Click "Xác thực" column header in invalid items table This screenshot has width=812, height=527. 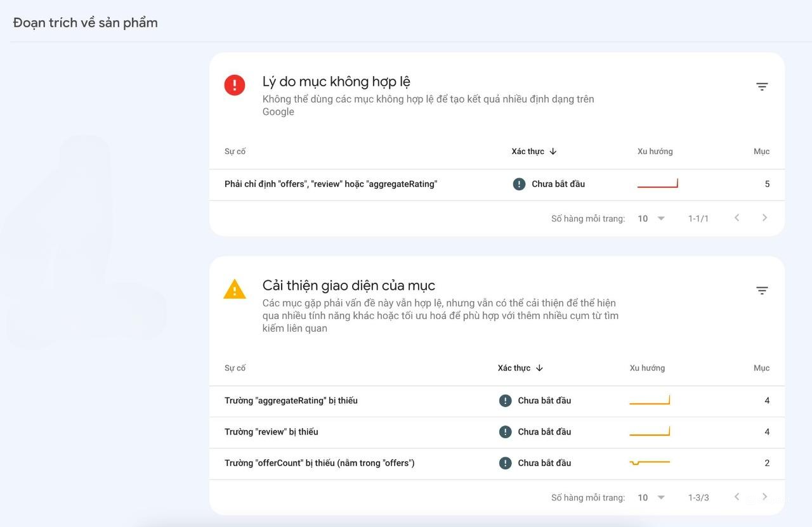[x=528, y=152]
